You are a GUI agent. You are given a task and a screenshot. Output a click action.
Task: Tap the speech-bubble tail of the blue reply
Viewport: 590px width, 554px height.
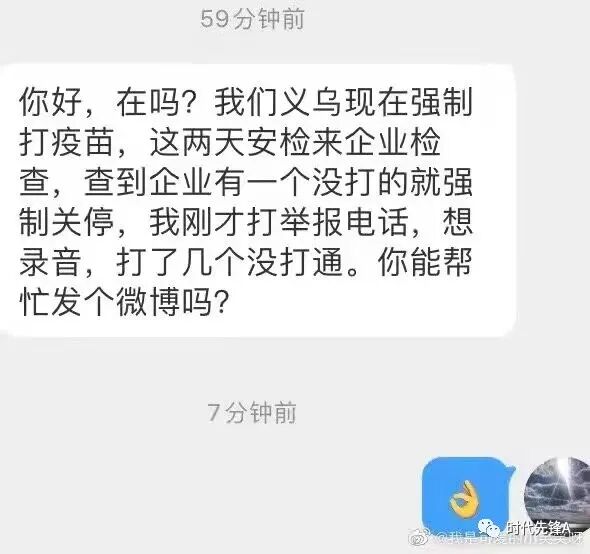pos(511,470)
